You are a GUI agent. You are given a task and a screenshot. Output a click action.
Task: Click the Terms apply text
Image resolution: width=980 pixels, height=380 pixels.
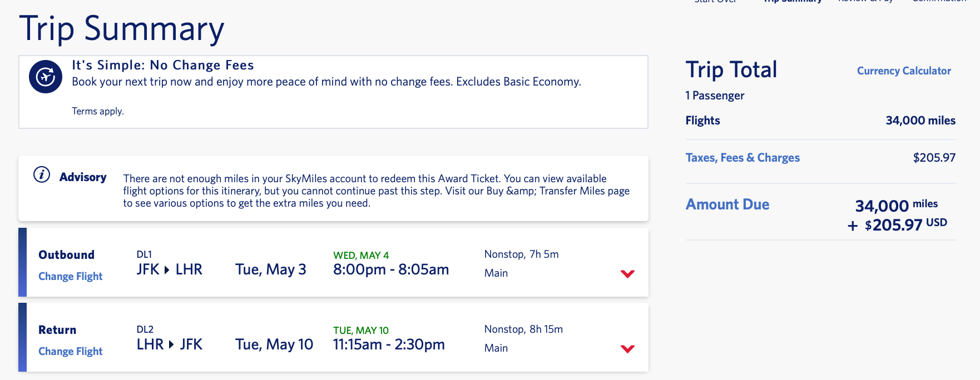[98, 111]
